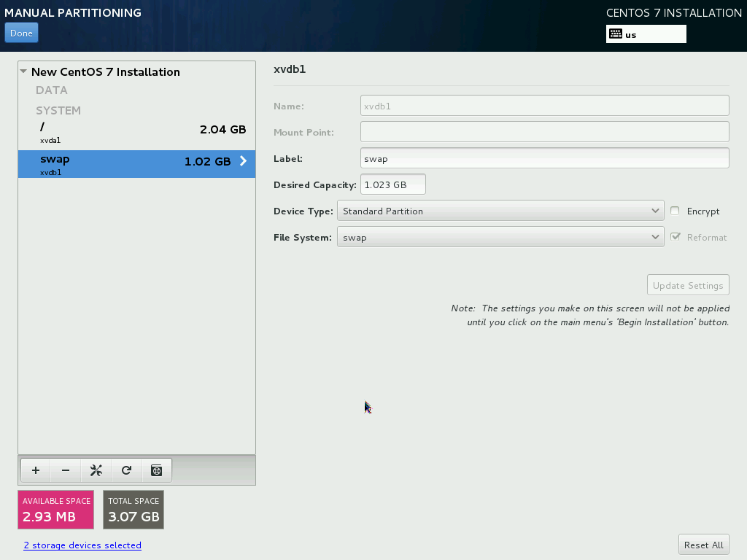Screen dimensions: 747x560
Task: Open 2 storage devices selected link
Action: (82, 545)
